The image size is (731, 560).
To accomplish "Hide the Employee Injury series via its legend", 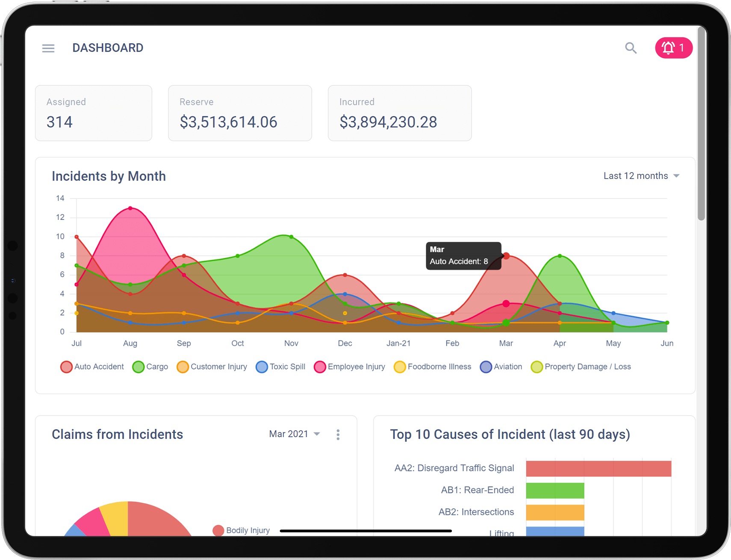I will [x=320, y=367].
